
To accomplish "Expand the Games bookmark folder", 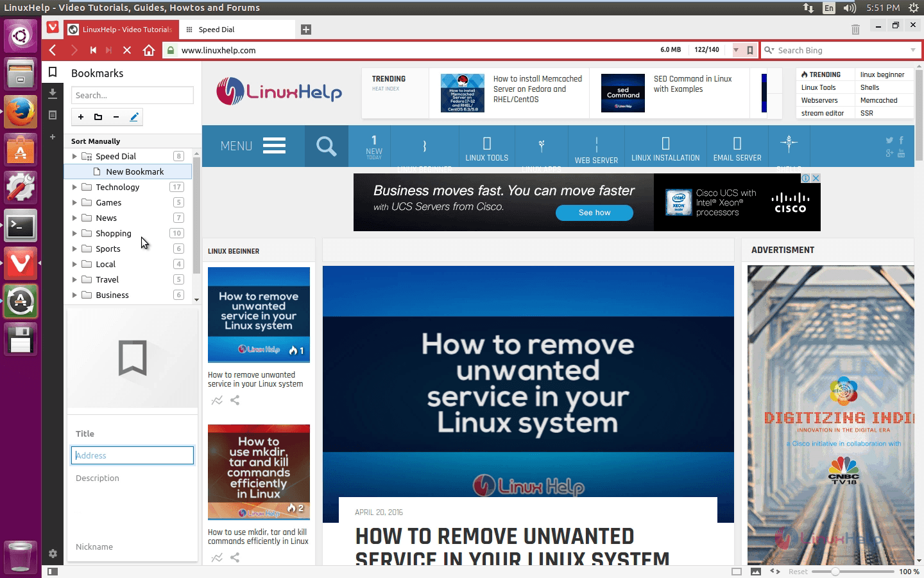I will (74, 202).
